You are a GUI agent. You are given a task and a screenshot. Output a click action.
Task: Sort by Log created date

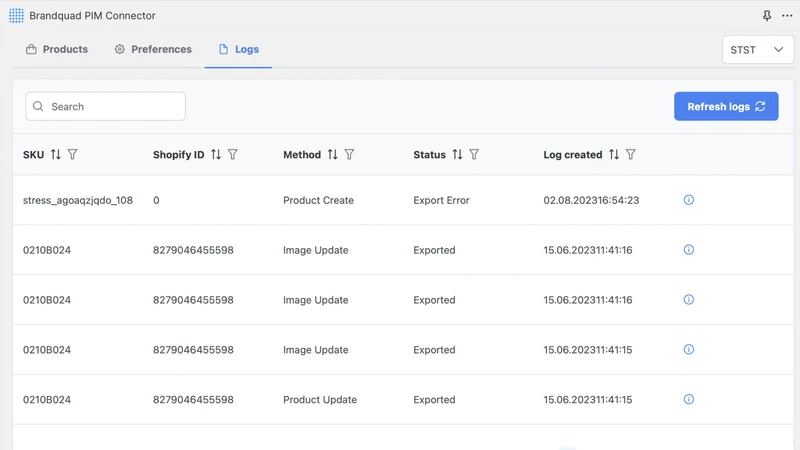click(x=614, y=155)
